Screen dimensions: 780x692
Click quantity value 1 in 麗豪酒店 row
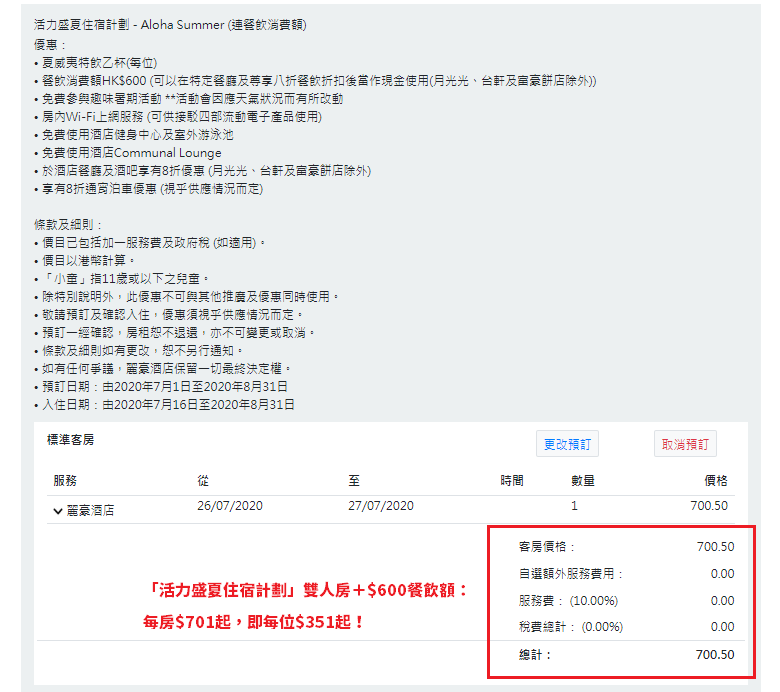click(574, 506)
